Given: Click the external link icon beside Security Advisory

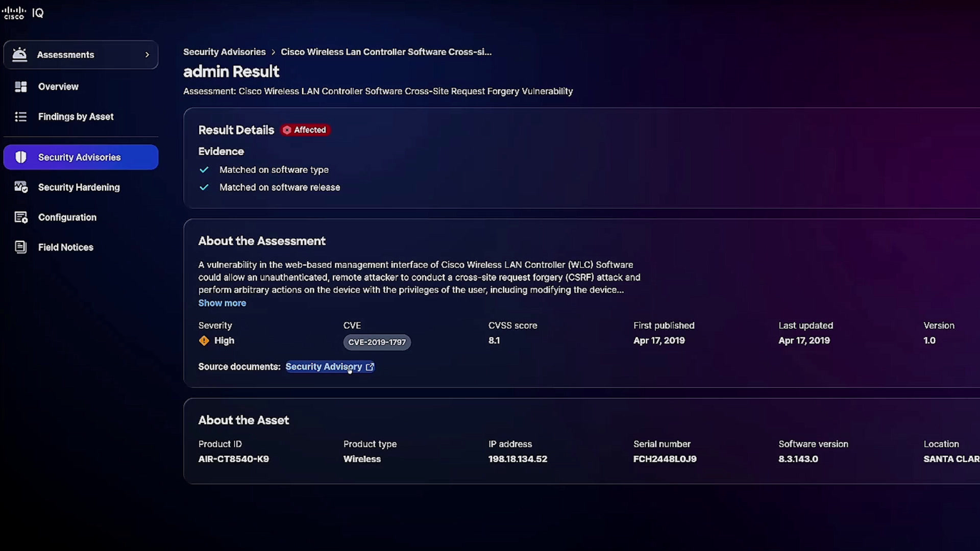Looking at the screenshot, I should click(x=370, y=367).
